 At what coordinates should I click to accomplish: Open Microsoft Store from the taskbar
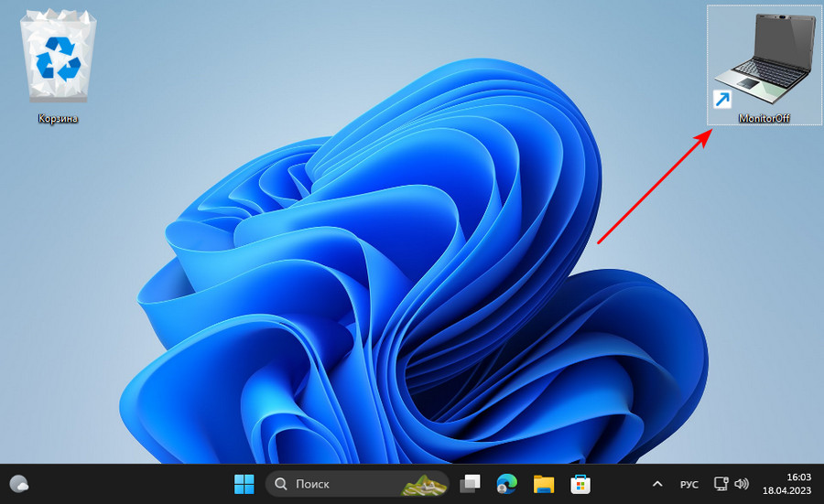580,483
